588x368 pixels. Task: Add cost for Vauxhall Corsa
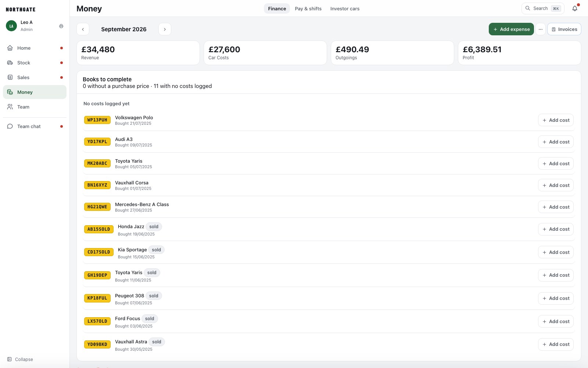coord(556,185)
